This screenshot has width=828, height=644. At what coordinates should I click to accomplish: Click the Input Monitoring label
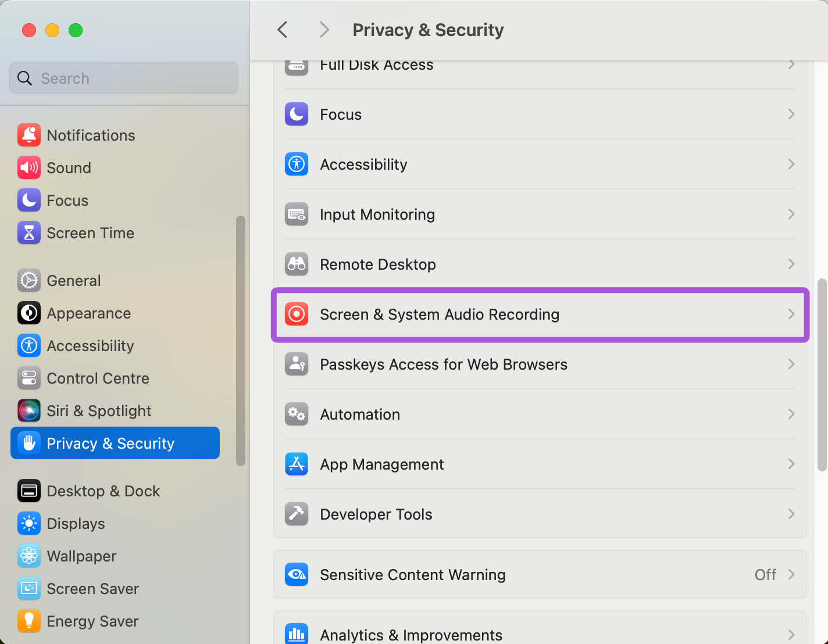click(x=377, y=214)
